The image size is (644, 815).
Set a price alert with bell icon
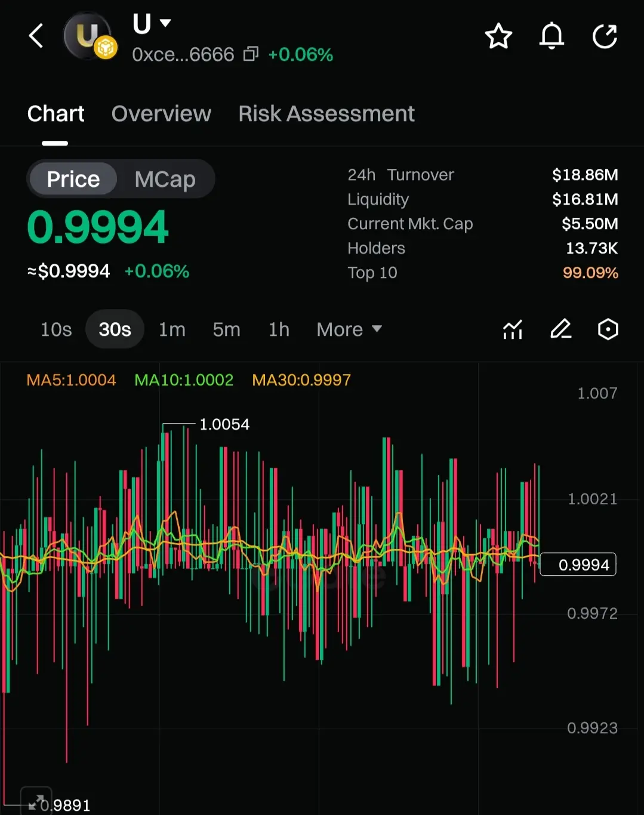click(551, 36)
